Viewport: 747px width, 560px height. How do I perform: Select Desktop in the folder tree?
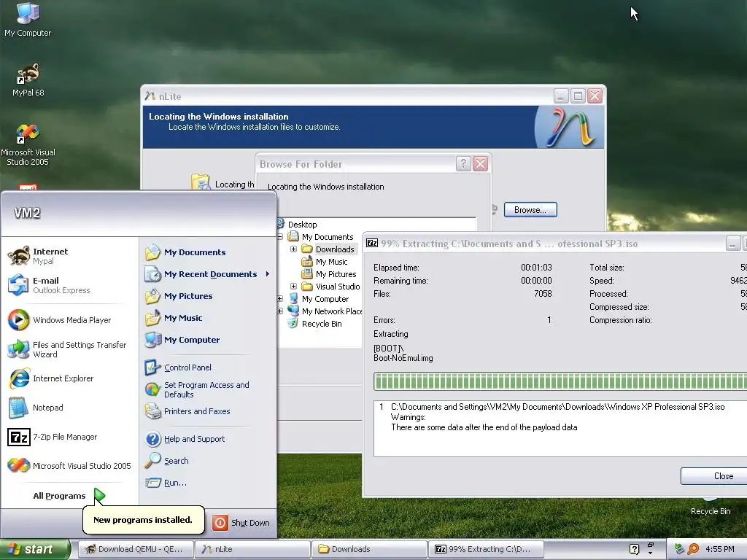[302, 225]
